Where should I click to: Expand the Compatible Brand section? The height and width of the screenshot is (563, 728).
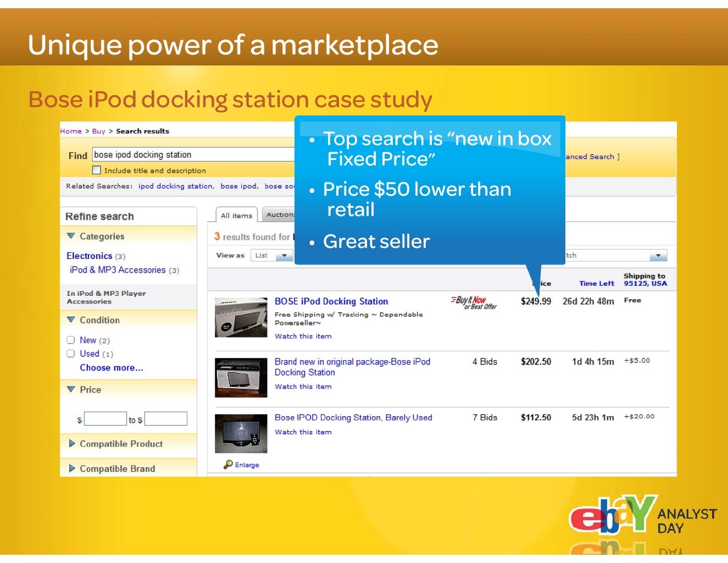72,468
